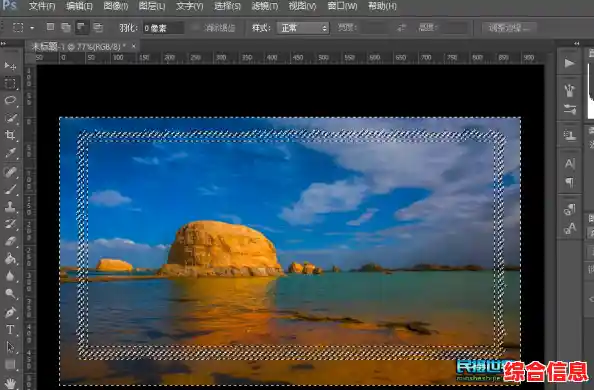594x390 pixels.
Task: Select the History Brush tool
Action: click(x=10, y=224)
